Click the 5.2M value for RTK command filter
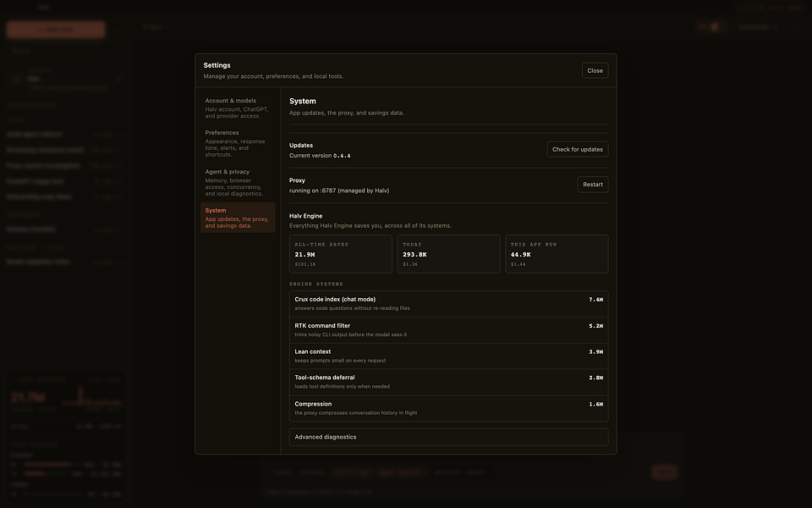Viewport: 812px width, 508px height. pyautogui.click(x=595, y=326)
